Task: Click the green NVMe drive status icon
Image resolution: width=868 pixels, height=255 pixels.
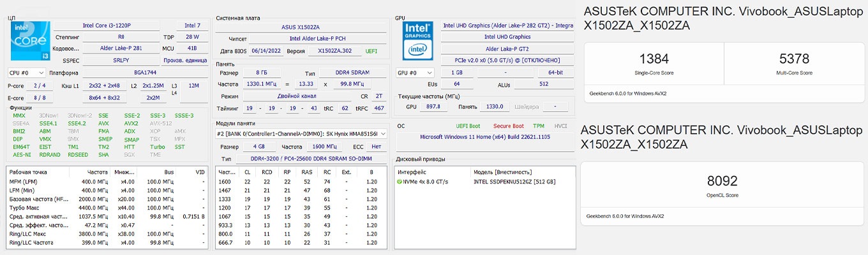Action: (x=400, y=182)
